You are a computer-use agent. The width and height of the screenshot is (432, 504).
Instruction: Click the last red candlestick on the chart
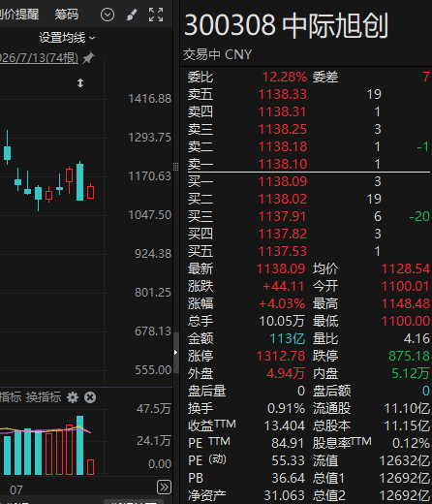(x=91, y=192)
